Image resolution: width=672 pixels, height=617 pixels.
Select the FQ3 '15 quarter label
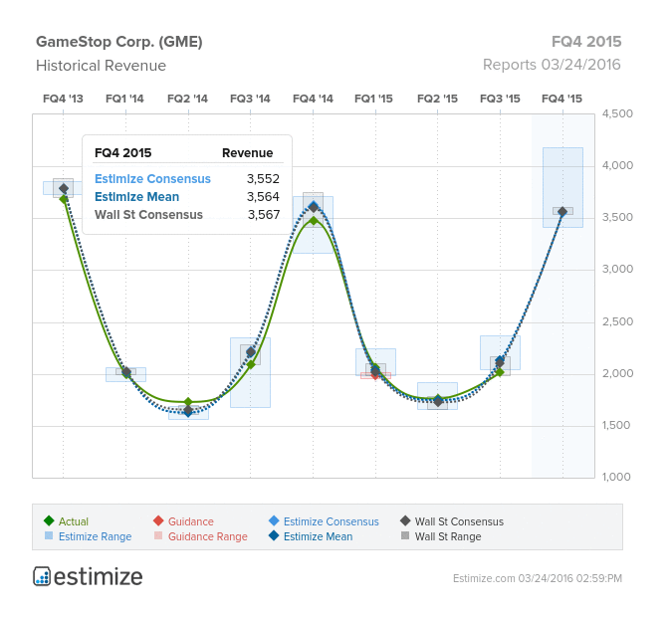coord(500,99)
